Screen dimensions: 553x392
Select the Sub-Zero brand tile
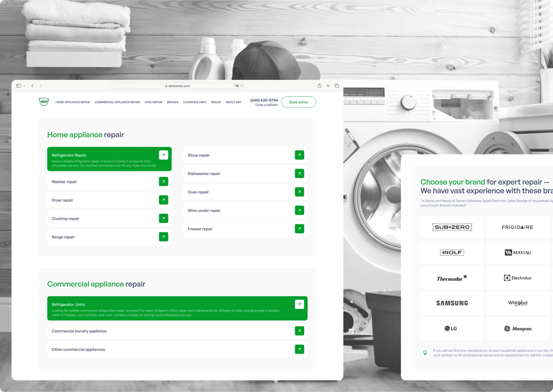[452, 227]
